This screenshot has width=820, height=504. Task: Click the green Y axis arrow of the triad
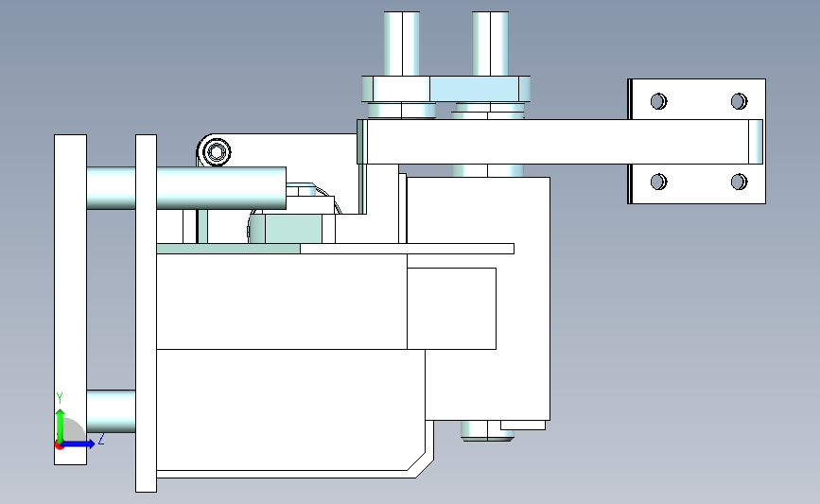61,425
